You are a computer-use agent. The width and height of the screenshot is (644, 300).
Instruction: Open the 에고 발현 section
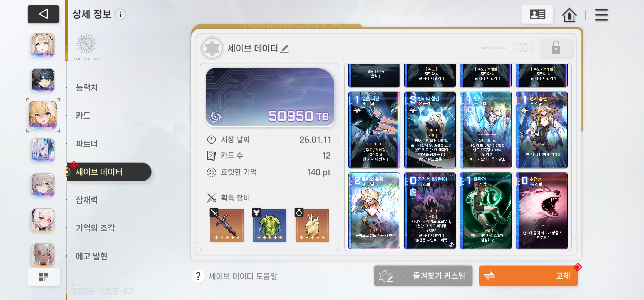91,256
